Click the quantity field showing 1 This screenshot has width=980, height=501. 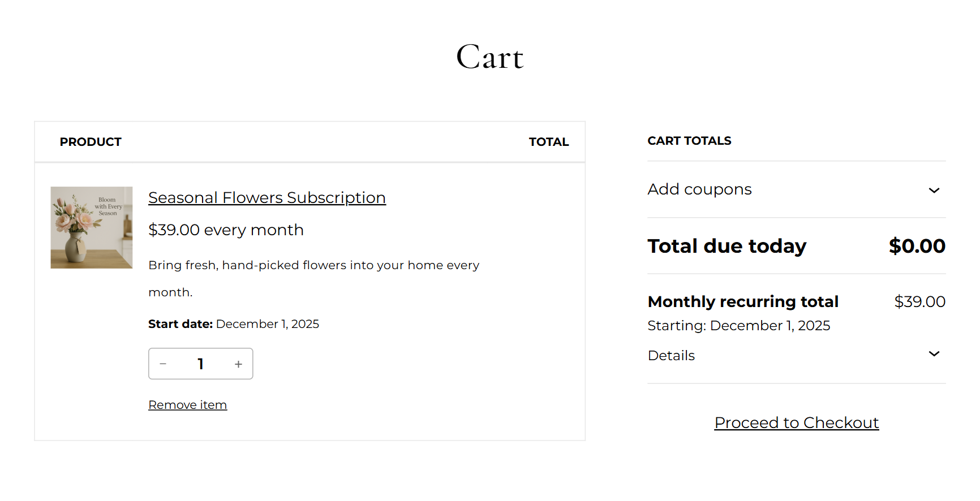200,364
